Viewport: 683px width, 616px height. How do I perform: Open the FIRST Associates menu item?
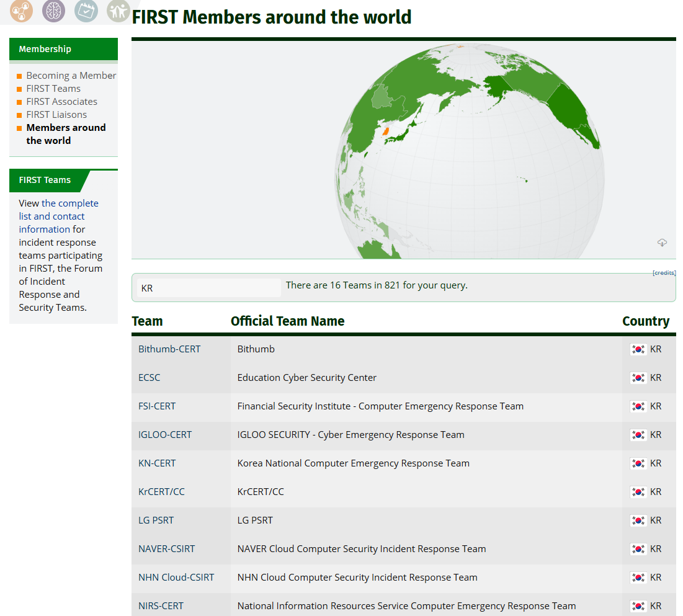click(x=61, y=102)
